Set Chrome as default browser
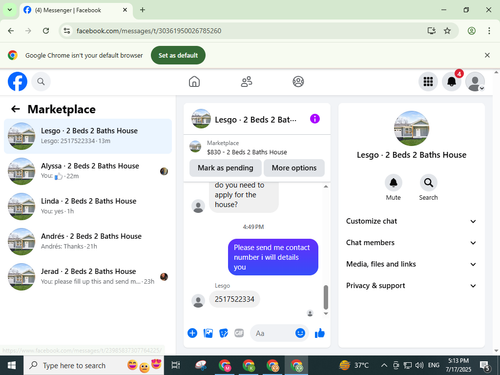 click(178, 55)
